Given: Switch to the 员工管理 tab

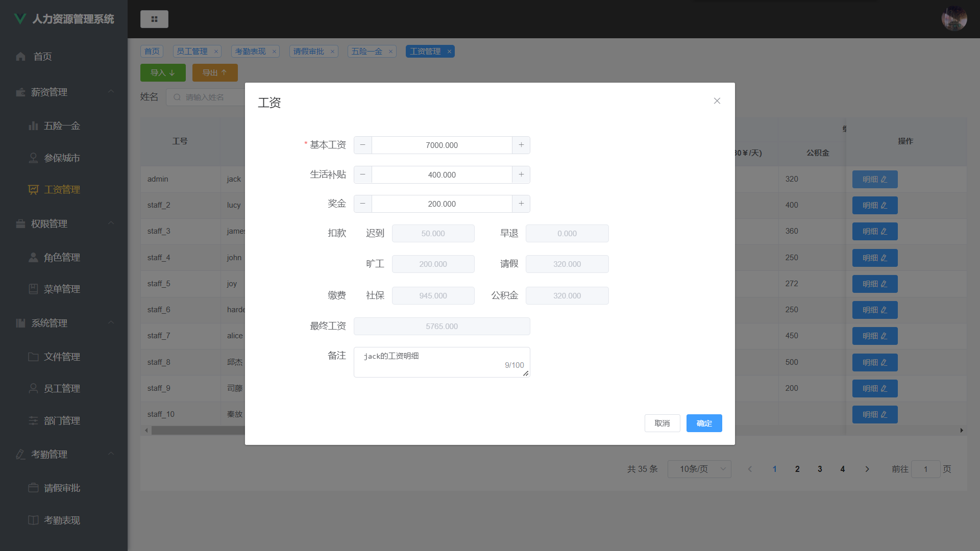Looking at the screenshot, I should [193, 51].
